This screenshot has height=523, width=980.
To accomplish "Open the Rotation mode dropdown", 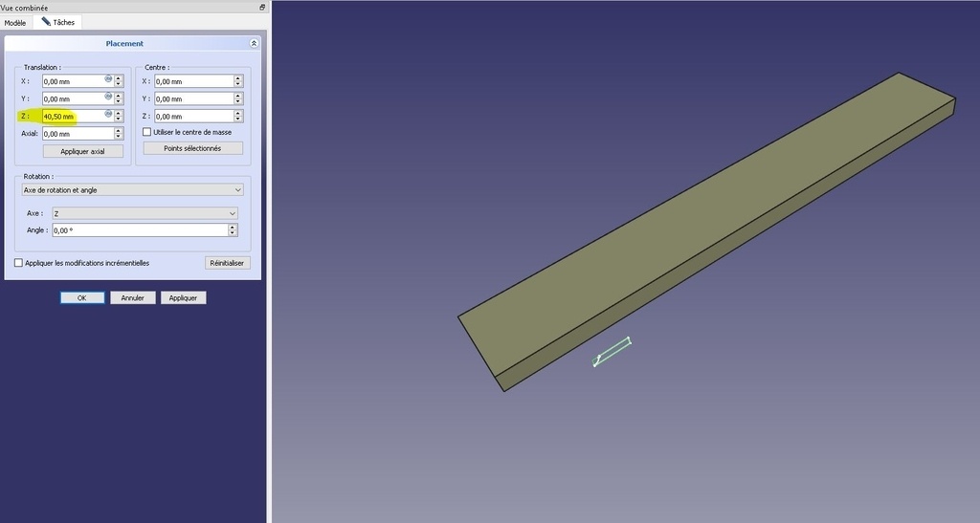I will (x=132, y=189).
